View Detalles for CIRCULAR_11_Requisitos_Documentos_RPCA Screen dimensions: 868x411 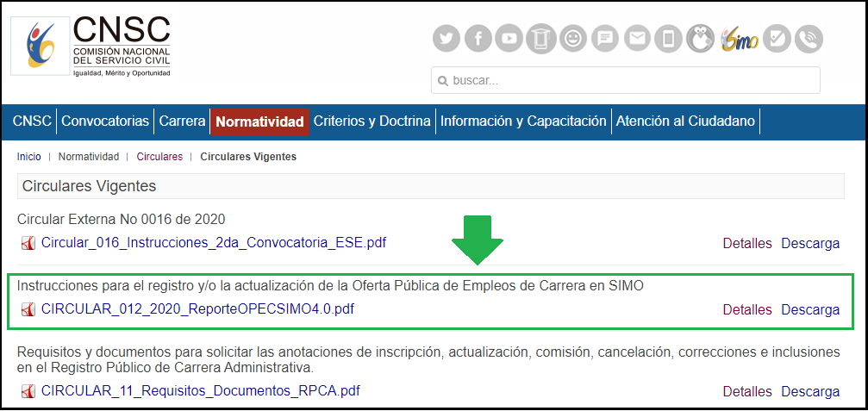(747, 391)
